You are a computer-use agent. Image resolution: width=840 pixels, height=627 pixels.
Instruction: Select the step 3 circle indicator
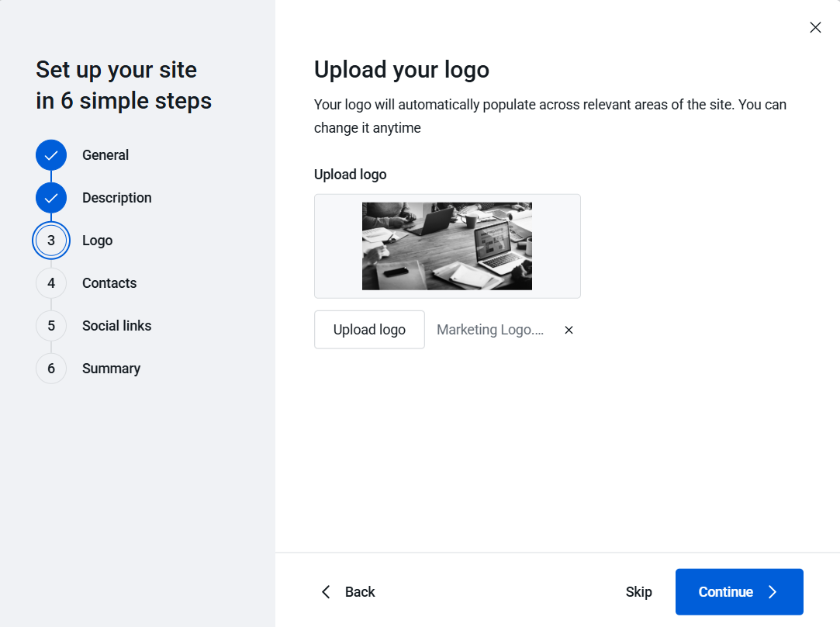51,241
